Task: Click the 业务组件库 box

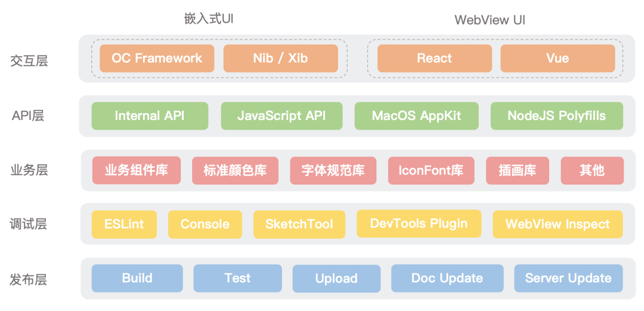Action: click(137, 170)
